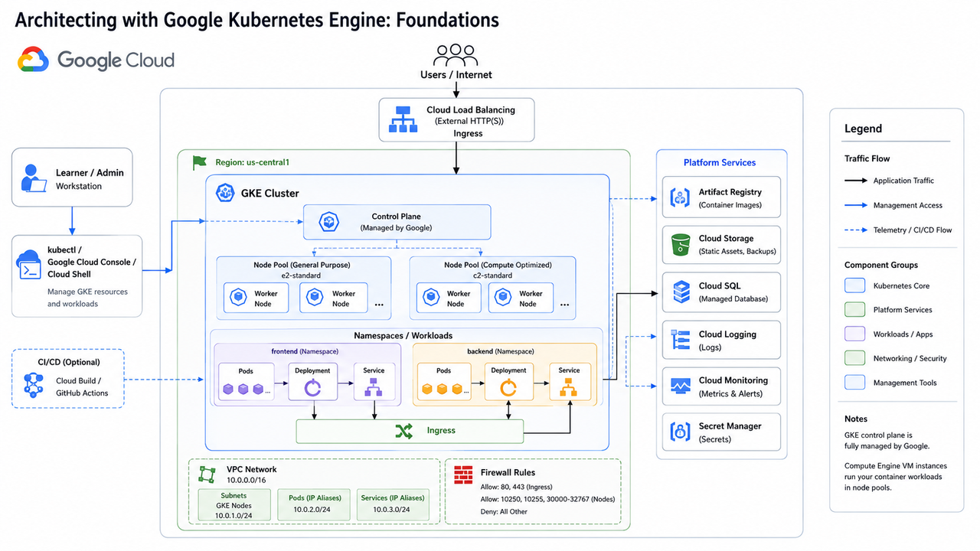The height and width of the screenshot is (551, 980).
Task: Click the Artifact Registry icon
Action: coord(681,197)
